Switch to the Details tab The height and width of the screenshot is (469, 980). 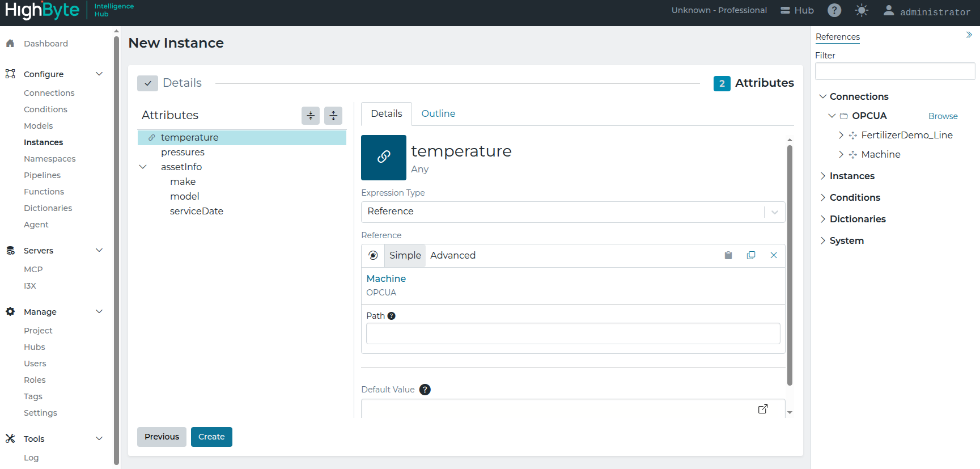coord(387,113)
